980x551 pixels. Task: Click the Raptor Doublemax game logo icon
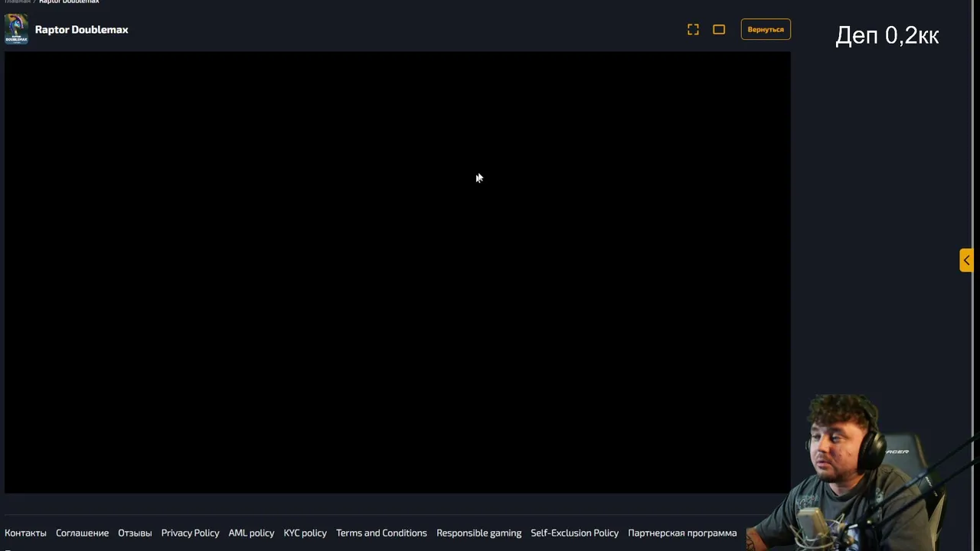(x=16, y=29)
